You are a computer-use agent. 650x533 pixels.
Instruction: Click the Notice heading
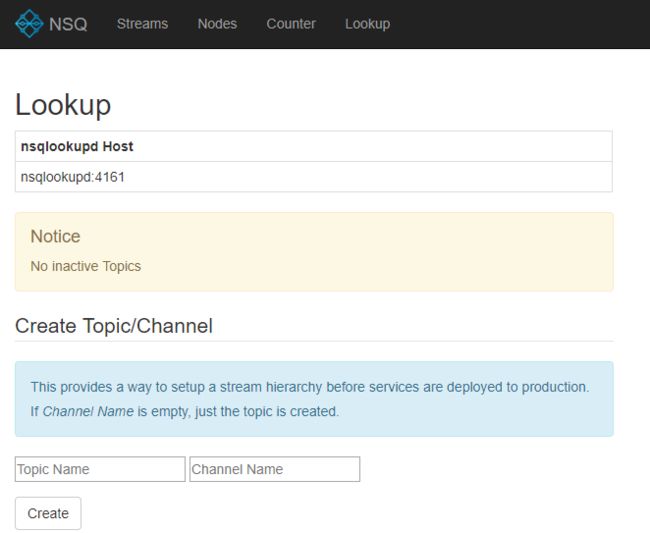pos(56,236)
